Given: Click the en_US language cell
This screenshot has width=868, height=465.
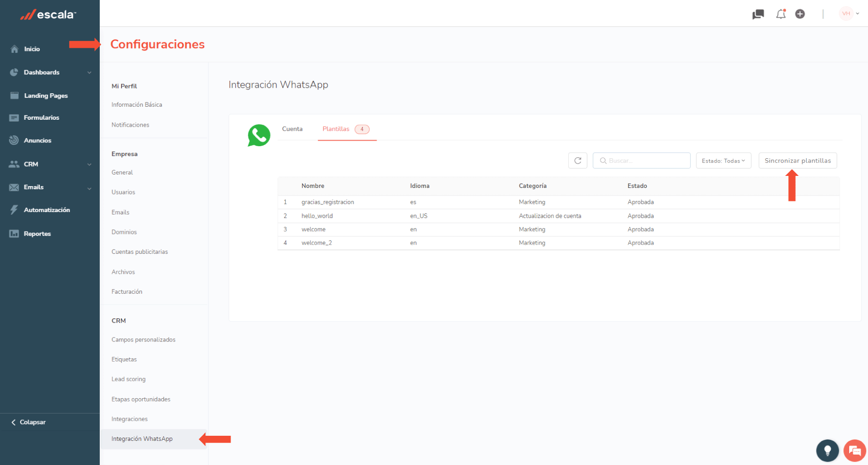Looking at the screenshot, I should [418, 216].
